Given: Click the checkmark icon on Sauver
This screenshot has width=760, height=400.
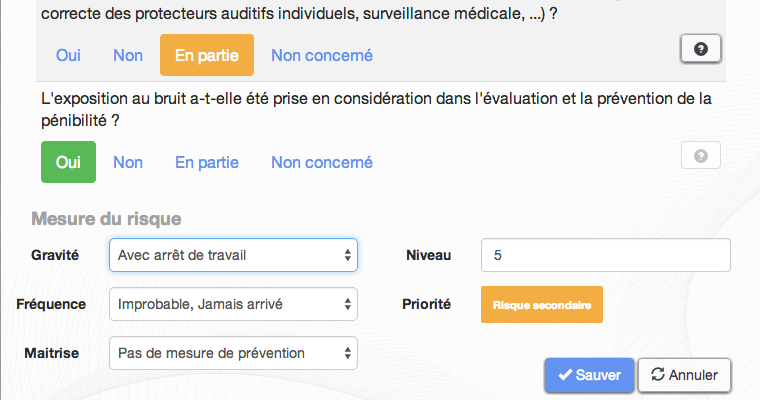Looking at the screenshot, I should pyautogui.click(x=565, y=375).
